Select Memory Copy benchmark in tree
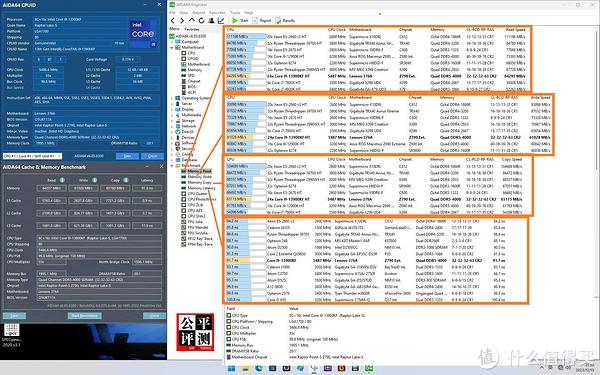The image size is (600, 375). 197,183
